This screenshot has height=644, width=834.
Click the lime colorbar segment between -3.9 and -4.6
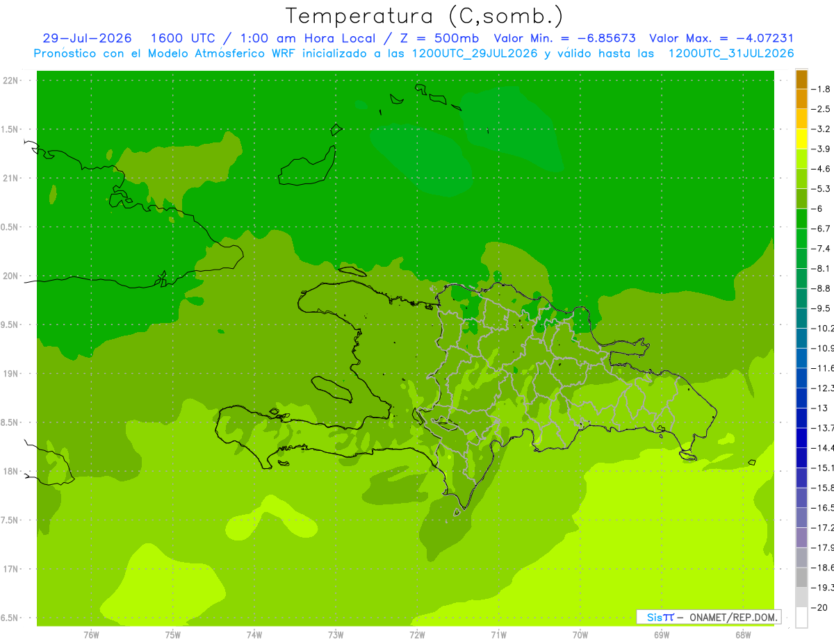pyautogui.click(x=801, y=158)
